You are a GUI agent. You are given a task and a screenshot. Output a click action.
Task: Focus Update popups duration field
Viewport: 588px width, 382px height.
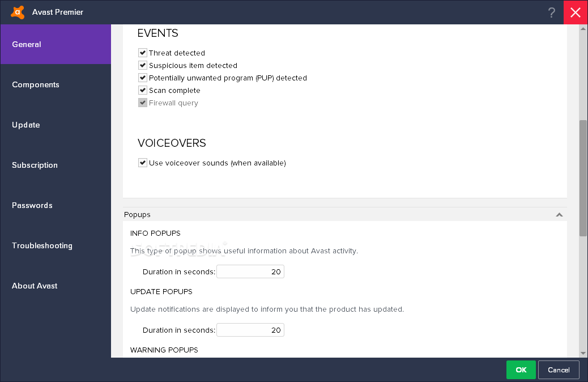click(x=250, y=330)
